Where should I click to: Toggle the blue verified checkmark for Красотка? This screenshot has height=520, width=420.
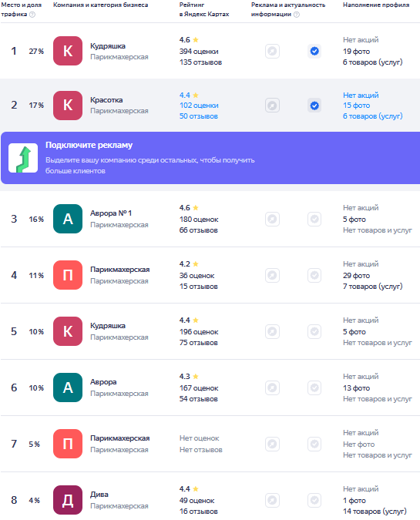point(314,106)
